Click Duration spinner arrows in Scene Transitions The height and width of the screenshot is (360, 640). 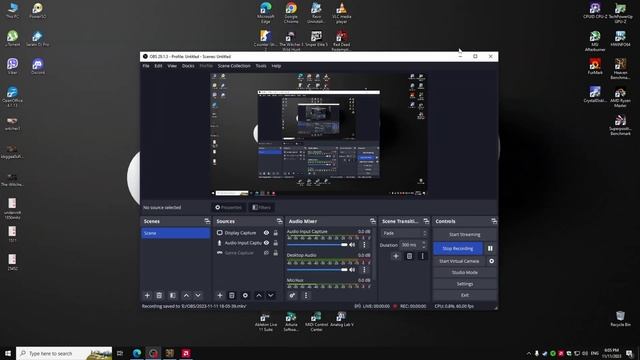[424, 245]
